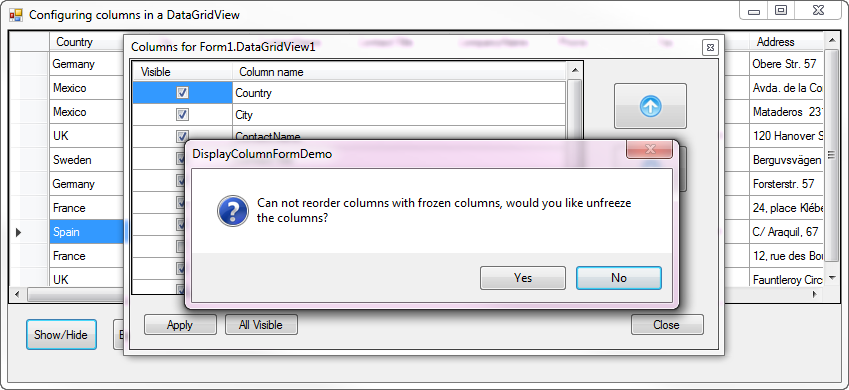
Task: Sort by the Country column header
Action: tap(75, 42)
